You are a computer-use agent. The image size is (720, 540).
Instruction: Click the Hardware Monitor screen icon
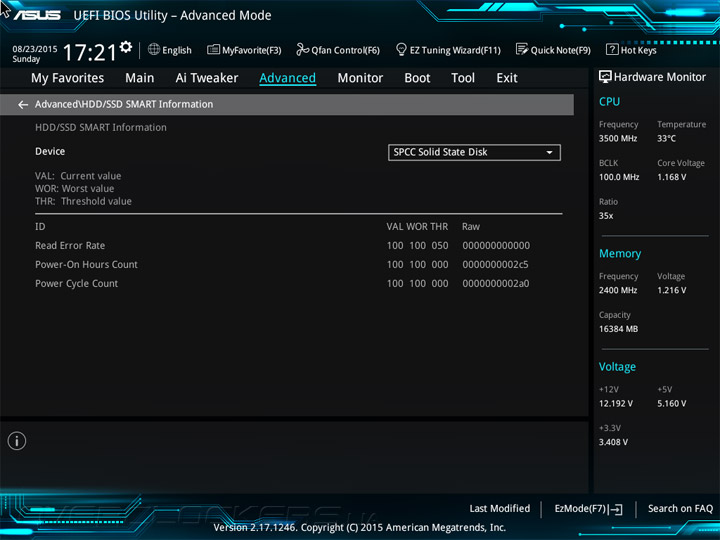click(x=605, y=77)
